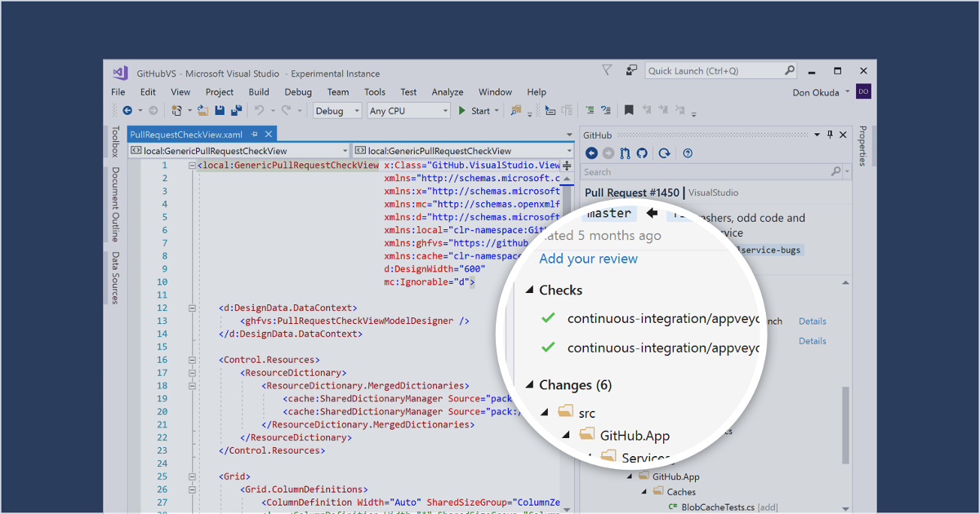Click the Quick Launch search box
Image resolution: width=980 pixels, height=514 pixels.
point(715,71)
